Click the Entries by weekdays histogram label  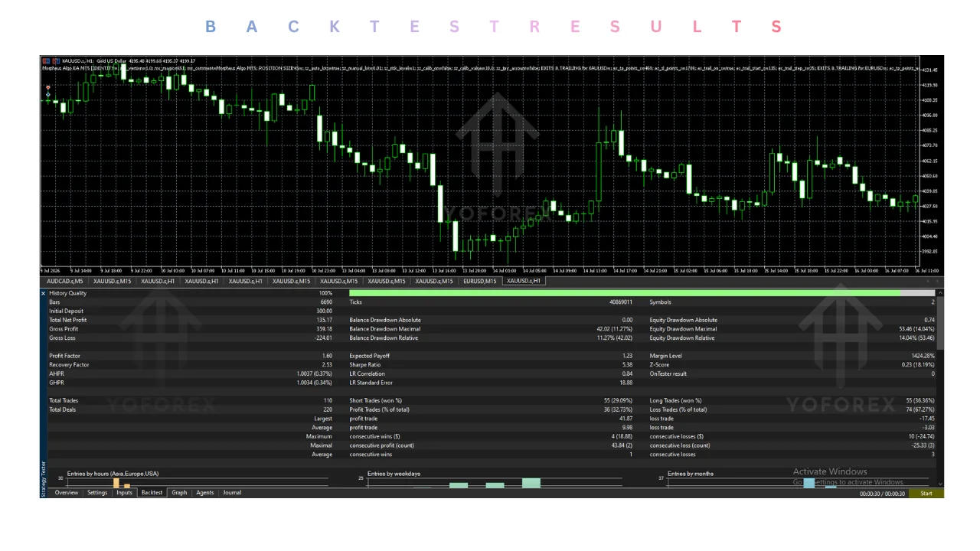pos(394,474)
